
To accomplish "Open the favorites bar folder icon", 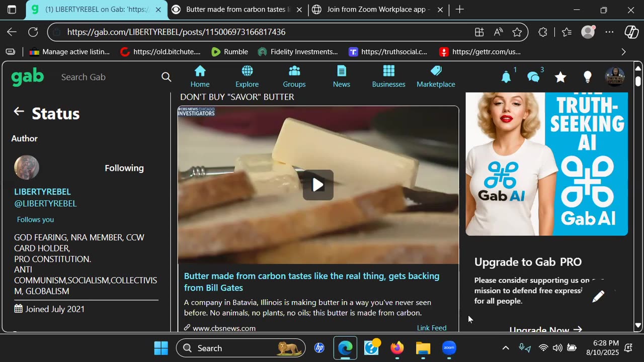I will click(11, 52).
